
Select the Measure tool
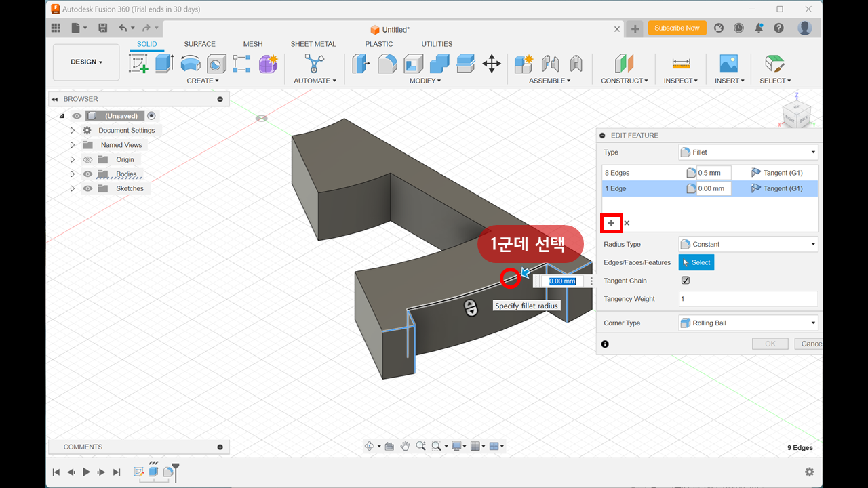click(681, 64)
